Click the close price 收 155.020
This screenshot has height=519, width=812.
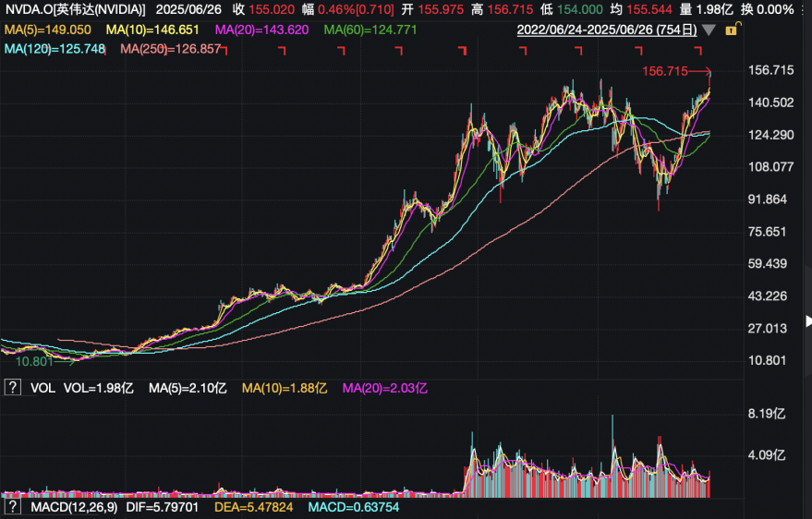tap(263, 9)
